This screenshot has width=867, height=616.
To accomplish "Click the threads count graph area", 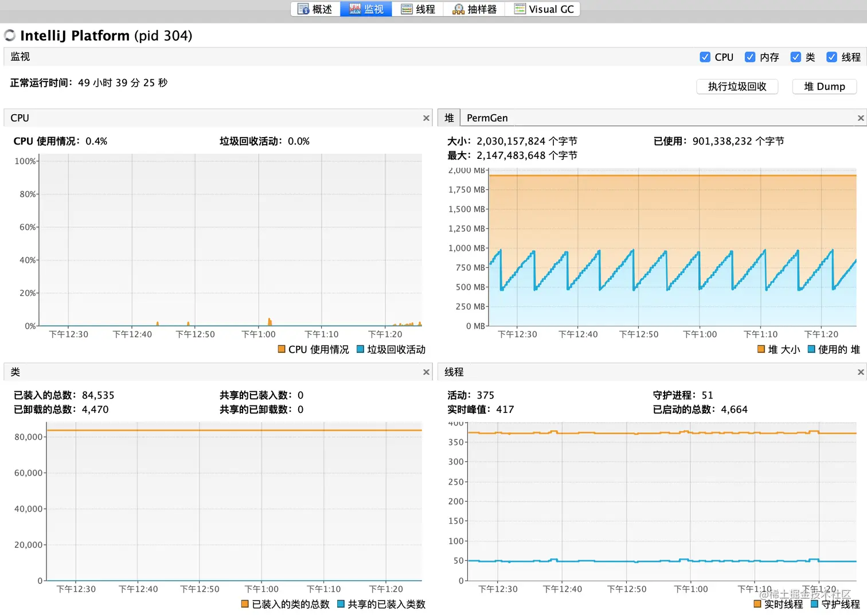I will [662, 502].
